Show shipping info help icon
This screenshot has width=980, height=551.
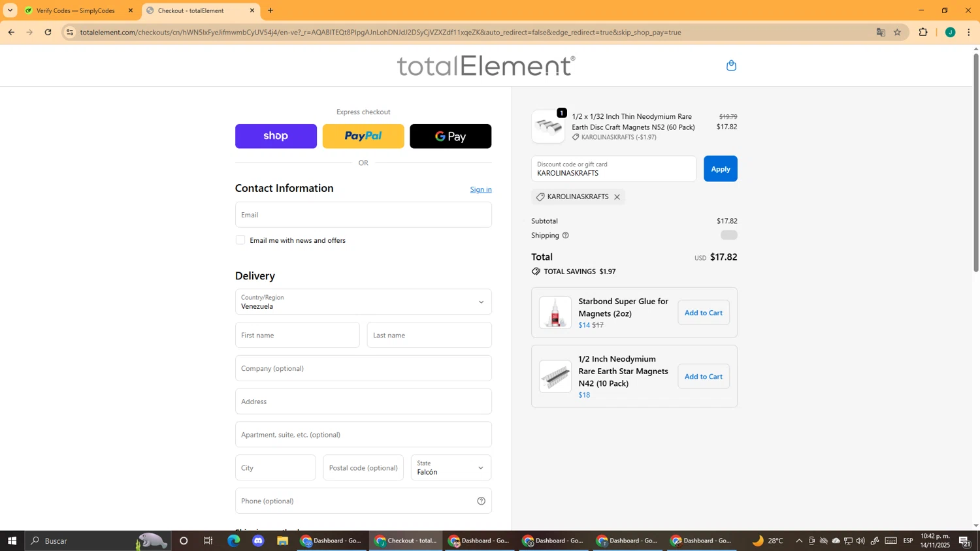click(x=566, y=236)
